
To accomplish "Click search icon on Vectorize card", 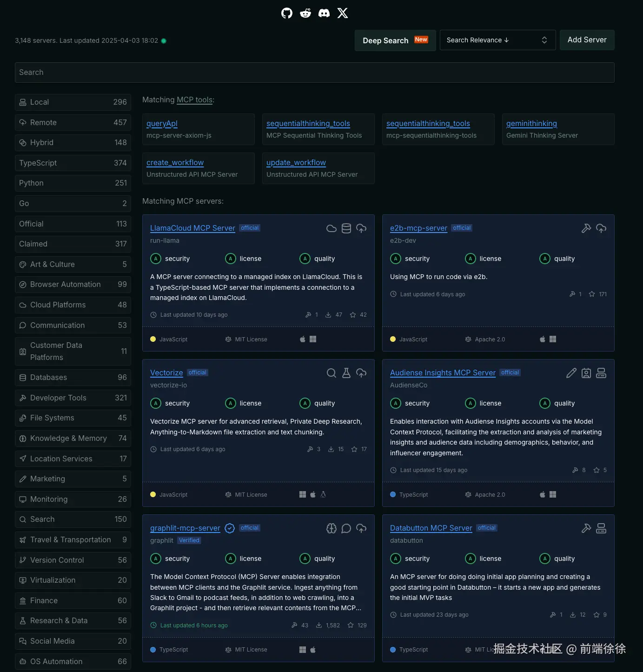I will click(x=331, y=373).
